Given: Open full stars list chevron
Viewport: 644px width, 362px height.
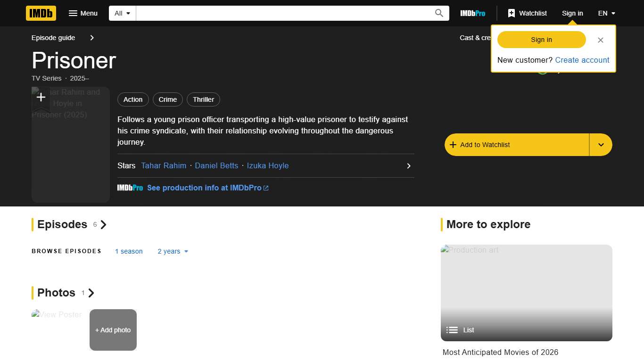Looking at the screenshot, I should coord(408,166).
